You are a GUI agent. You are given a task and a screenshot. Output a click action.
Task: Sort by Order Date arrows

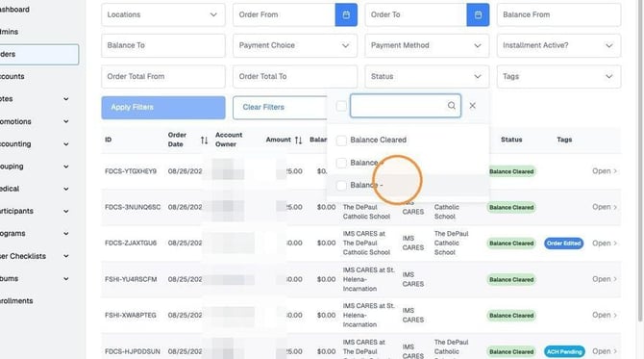204,140
